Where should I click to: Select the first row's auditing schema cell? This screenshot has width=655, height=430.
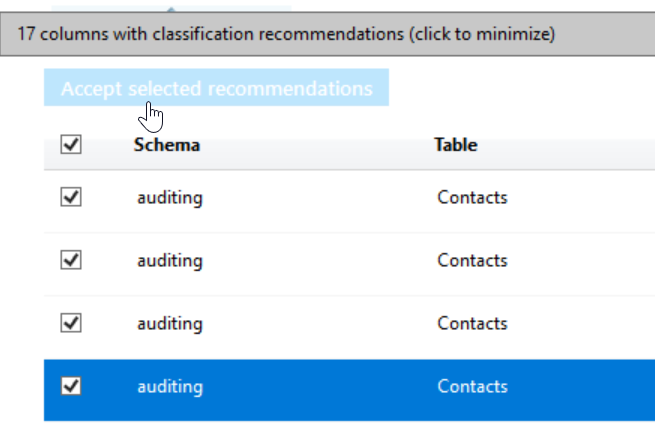click(170, 198)
